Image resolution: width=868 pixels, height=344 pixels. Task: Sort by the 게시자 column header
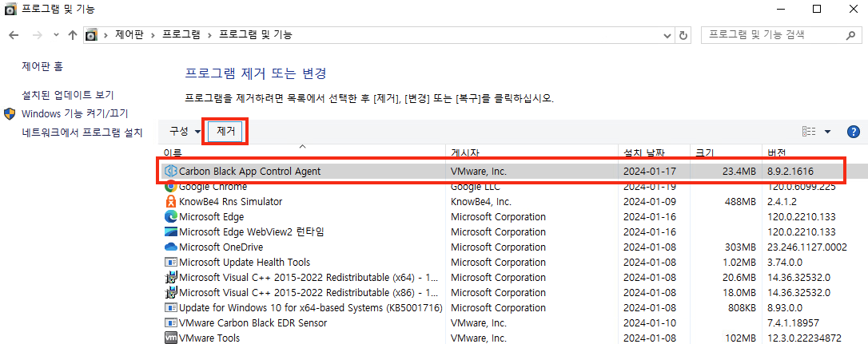(x=532, y=152)
